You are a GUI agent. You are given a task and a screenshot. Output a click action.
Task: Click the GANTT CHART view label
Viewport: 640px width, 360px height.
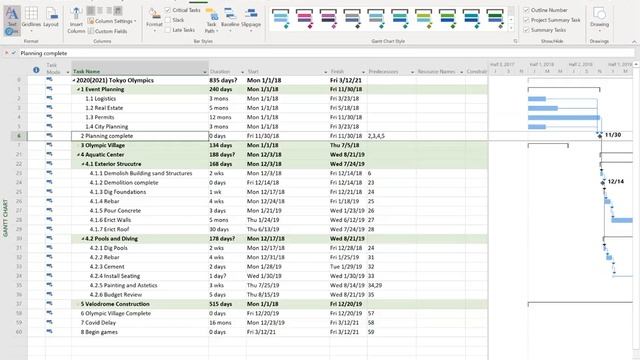[5, 218]
